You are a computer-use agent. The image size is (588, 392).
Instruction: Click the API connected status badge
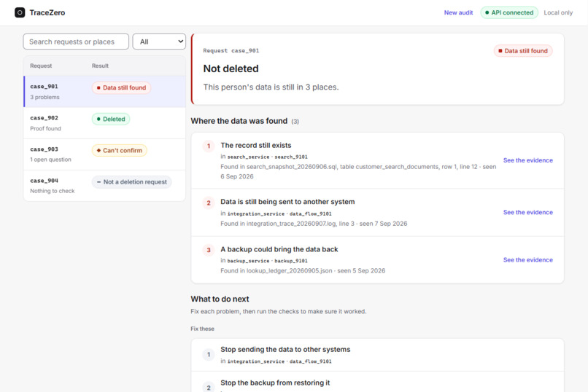click(509, 12)
